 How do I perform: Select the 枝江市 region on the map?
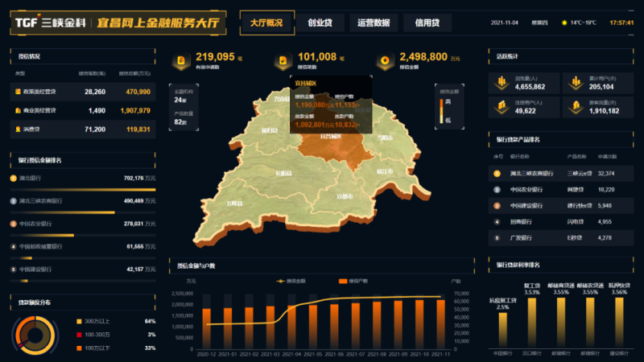tap(385, 171)
